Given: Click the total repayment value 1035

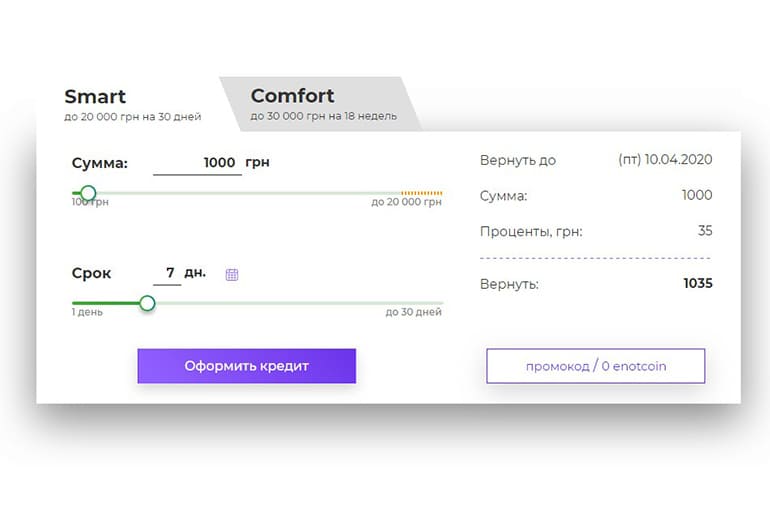Looking at the screenshot, I should point(697,284).
